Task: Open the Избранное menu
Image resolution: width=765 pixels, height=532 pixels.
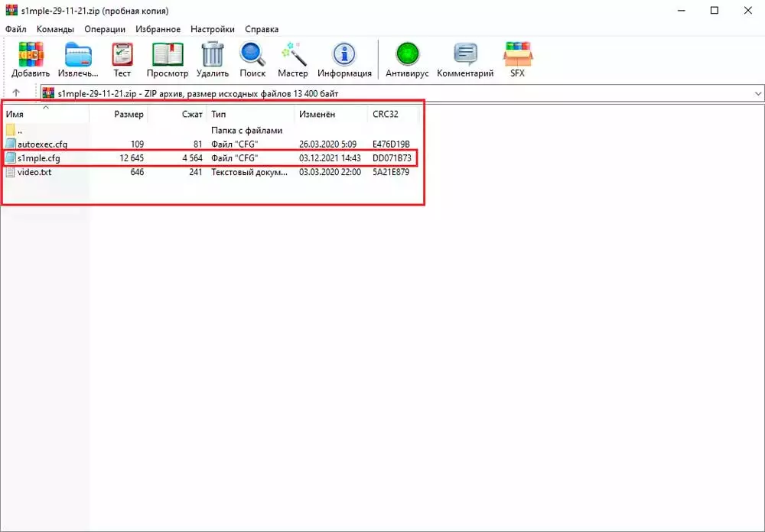Action: coord(158,29)
